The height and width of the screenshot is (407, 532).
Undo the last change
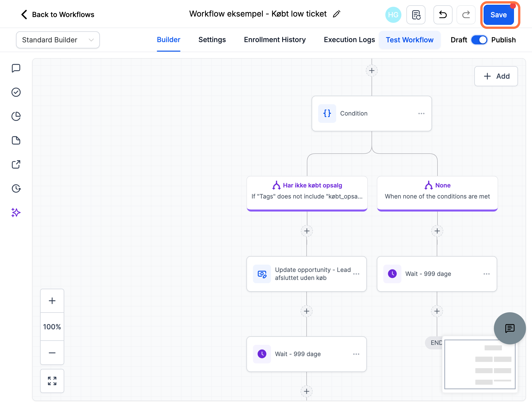tap(443, 15)
